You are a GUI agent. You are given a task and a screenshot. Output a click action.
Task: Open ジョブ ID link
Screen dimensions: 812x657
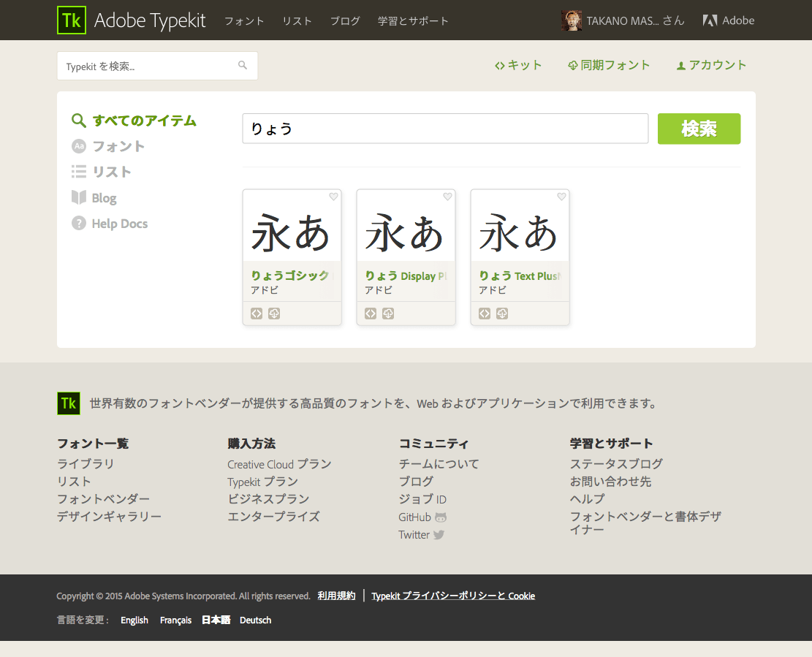pyautogui.click(x=422, y=499)
